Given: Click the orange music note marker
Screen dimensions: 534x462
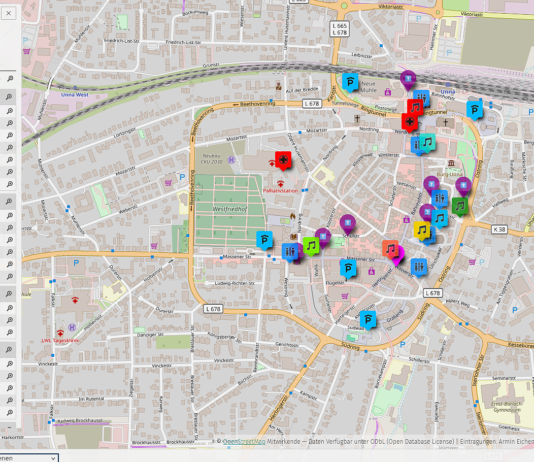Looking at the screenshot, I should point(390,249).
